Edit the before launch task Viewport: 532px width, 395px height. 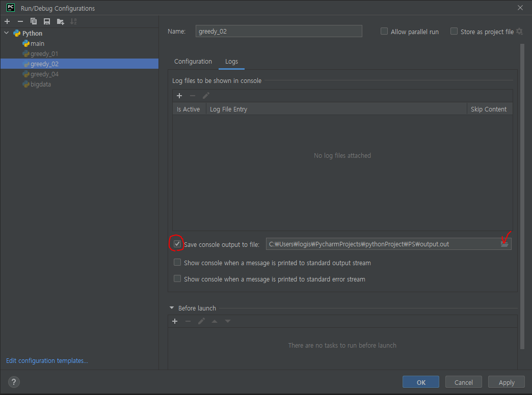click(201, 321)
